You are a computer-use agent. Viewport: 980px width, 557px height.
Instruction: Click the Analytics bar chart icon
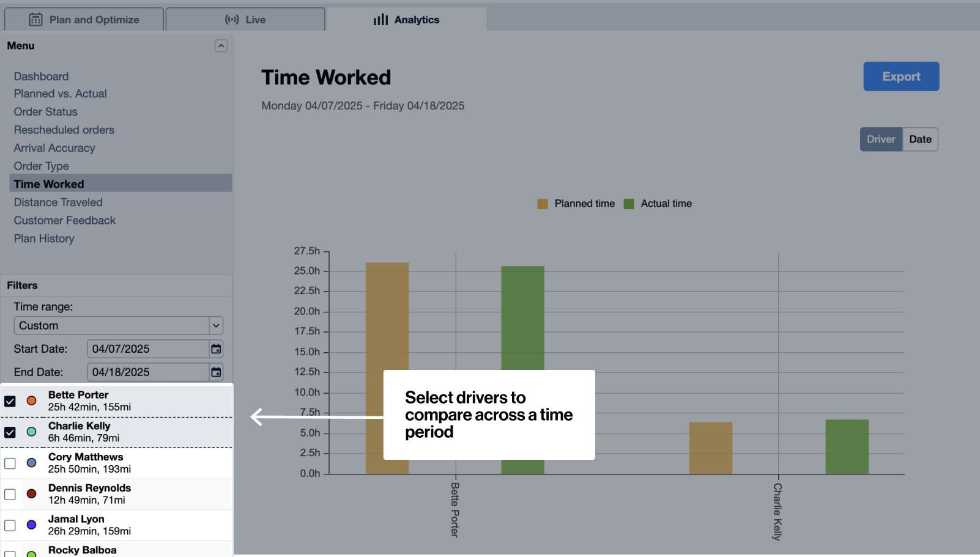click(380, 19)
